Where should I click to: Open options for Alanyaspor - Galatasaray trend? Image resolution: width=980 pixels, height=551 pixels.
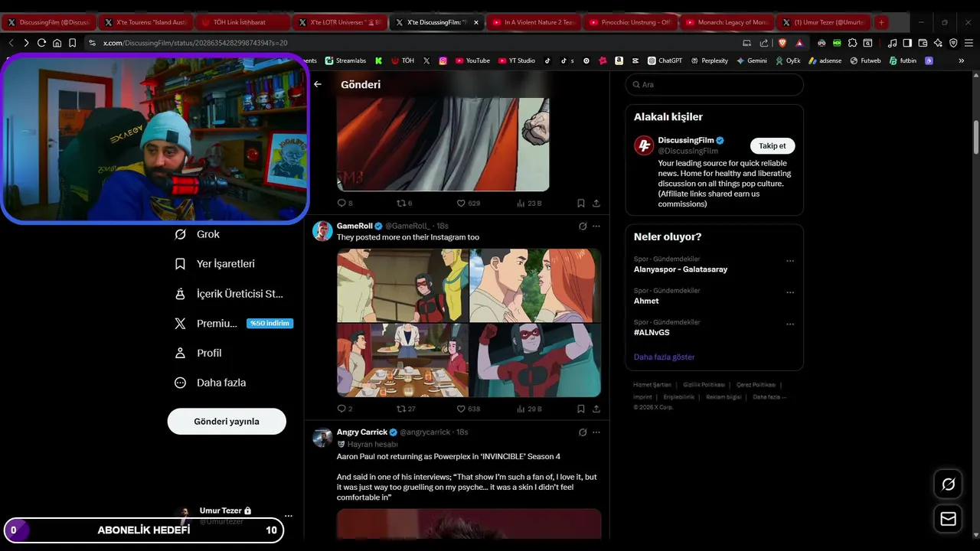click(x=790, y=261)
